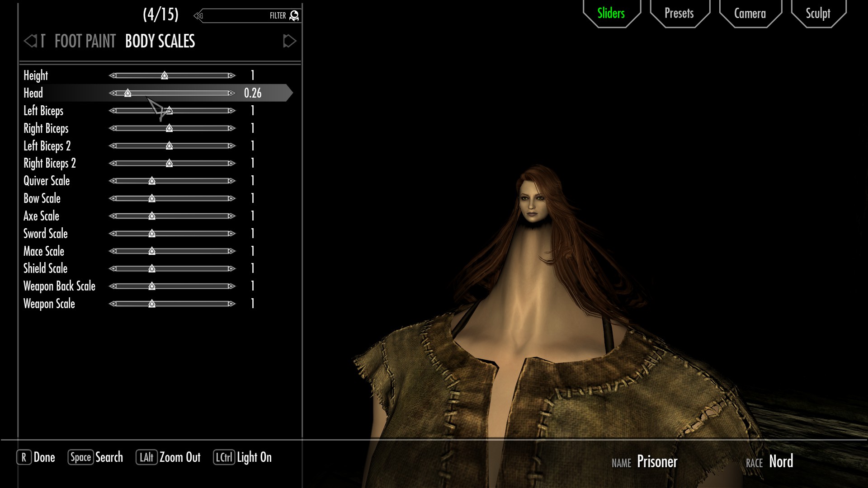Decrease Head scale with left arrow
Viewport: 868px width, 488px height.
113,93
